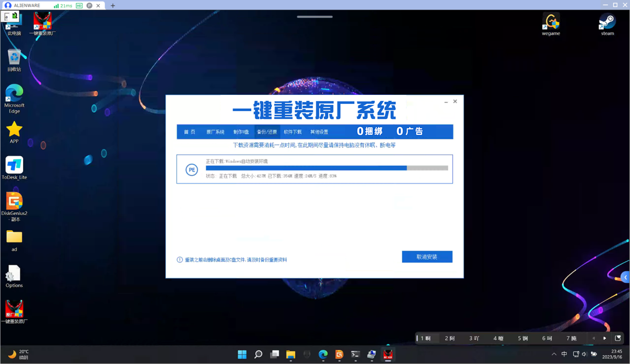
Task: Select IME candidate 4 嗄
Action: pyautogui.click(x=498, y=338)
